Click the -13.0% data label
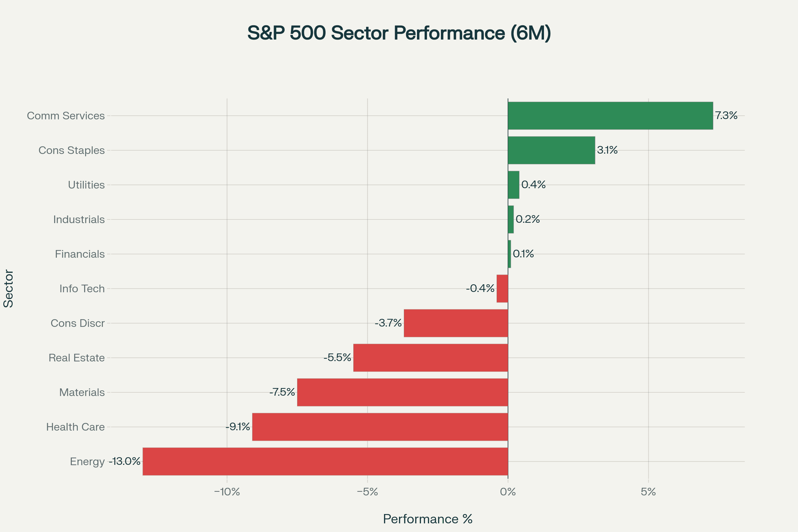798x532 pixels. point(124,462)
